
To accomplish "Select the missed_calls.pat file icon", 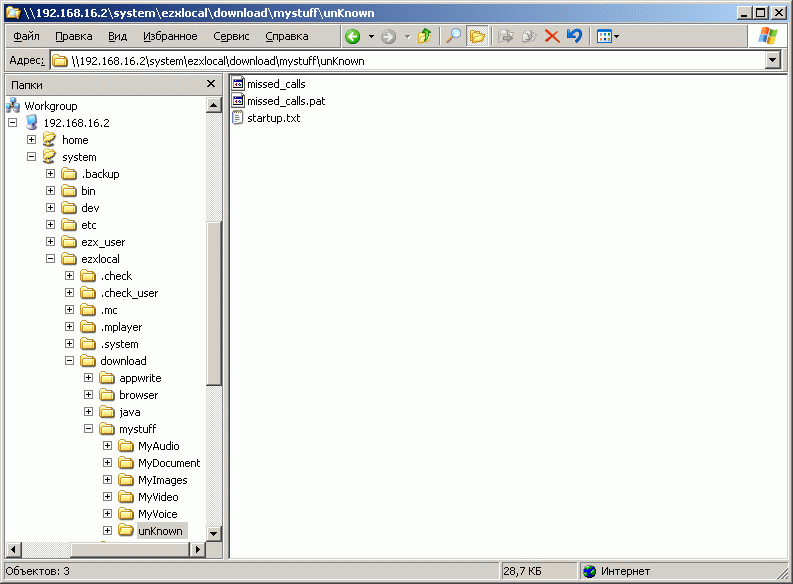I will click(x=238, y=100).
